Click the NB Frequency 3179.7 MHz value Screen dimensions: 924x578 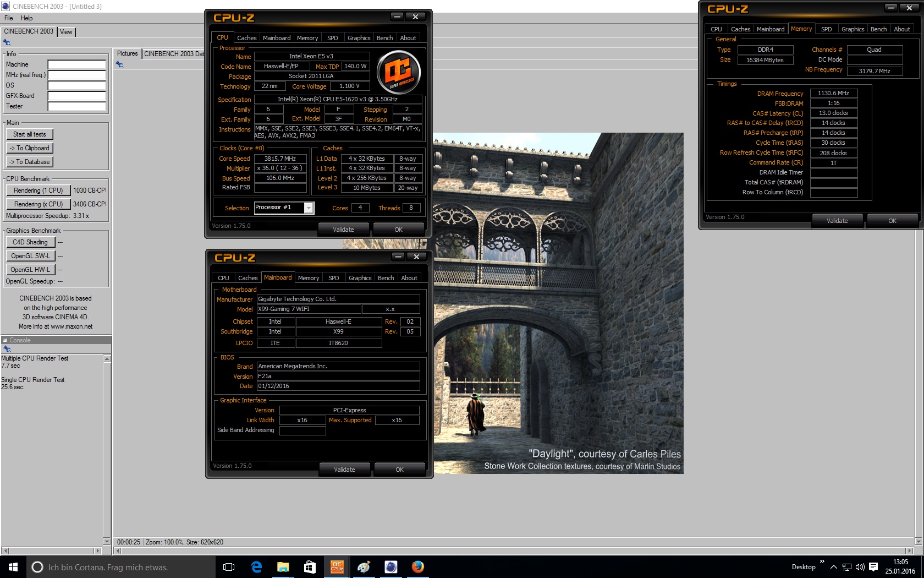point(875,71)
